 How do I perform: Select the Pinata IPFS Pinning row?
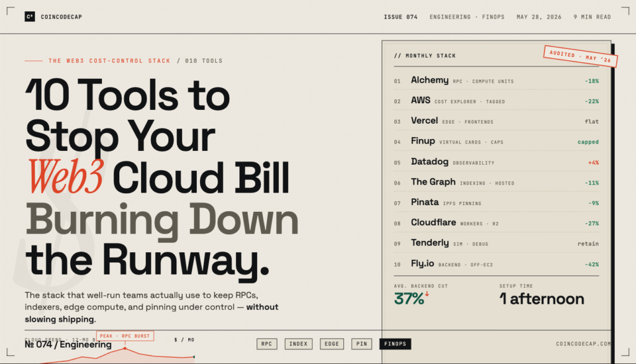pos(496,202)
